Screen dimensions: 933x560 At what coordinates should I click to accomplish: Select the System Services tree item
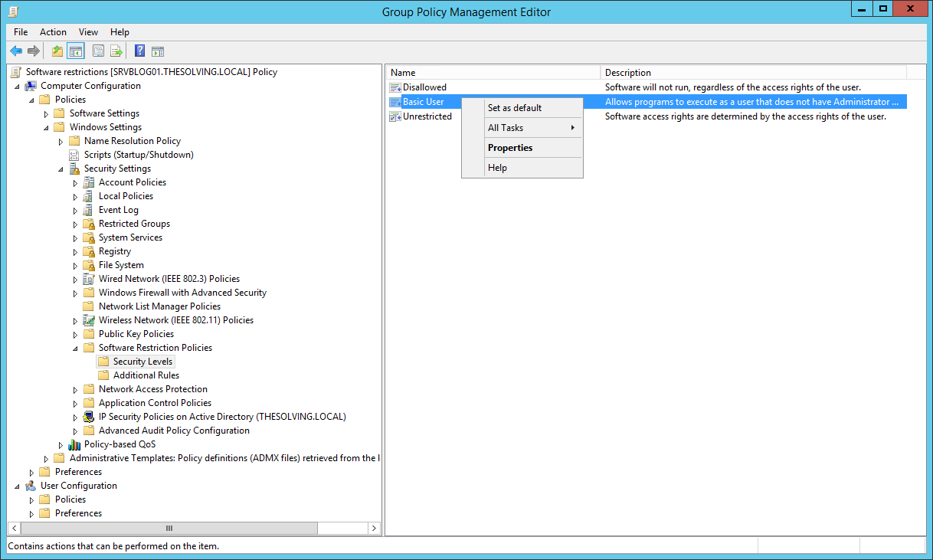point(130,237)
